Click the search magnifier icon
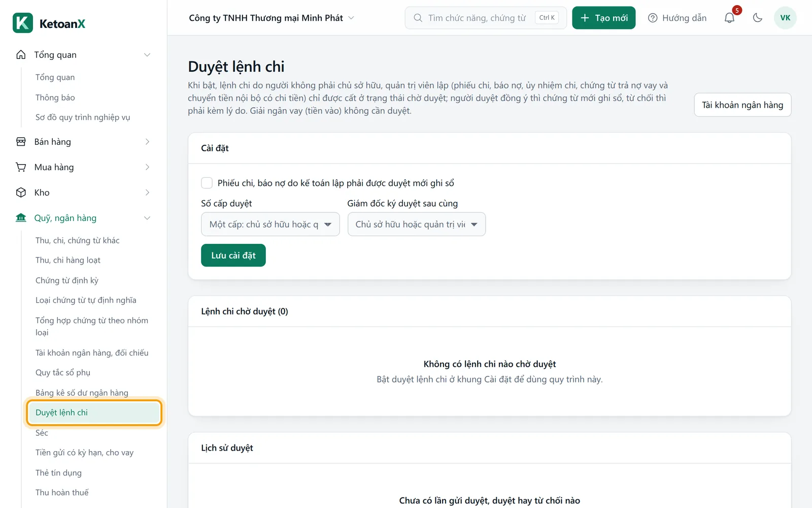 418,18
